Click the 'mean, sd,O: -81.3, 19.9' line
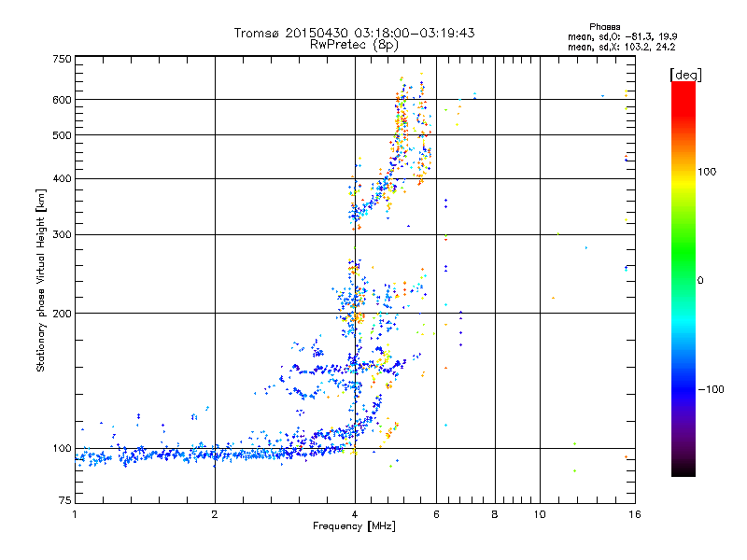Screen dimensions: 747x560 622,36
